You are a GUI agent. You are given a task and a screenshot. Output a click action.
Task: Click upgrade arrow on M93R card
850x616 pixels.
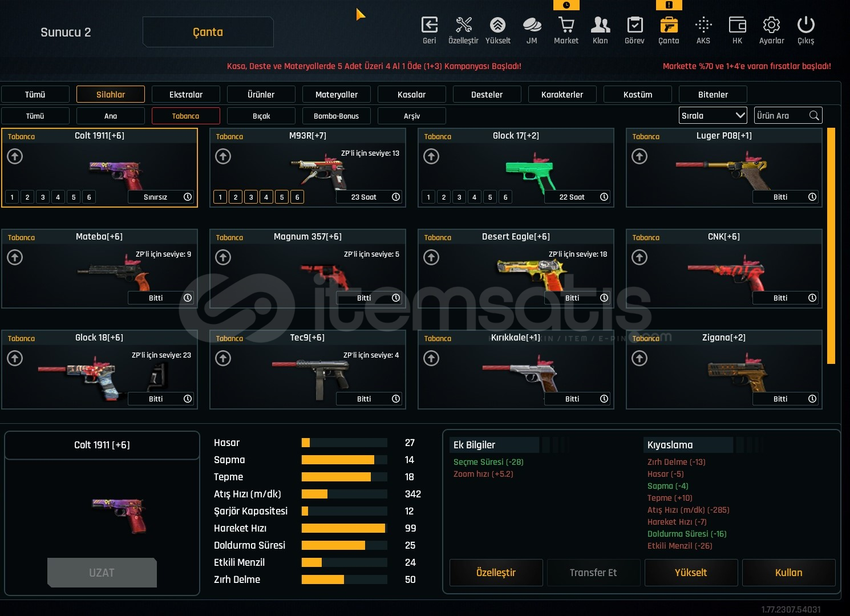point(223,156)
